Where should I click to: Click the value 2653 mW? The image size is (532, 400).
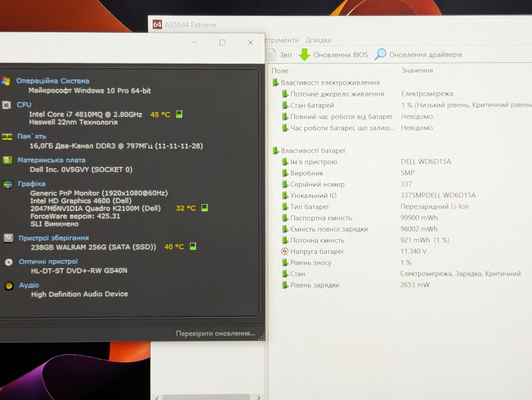pos(415,285)
